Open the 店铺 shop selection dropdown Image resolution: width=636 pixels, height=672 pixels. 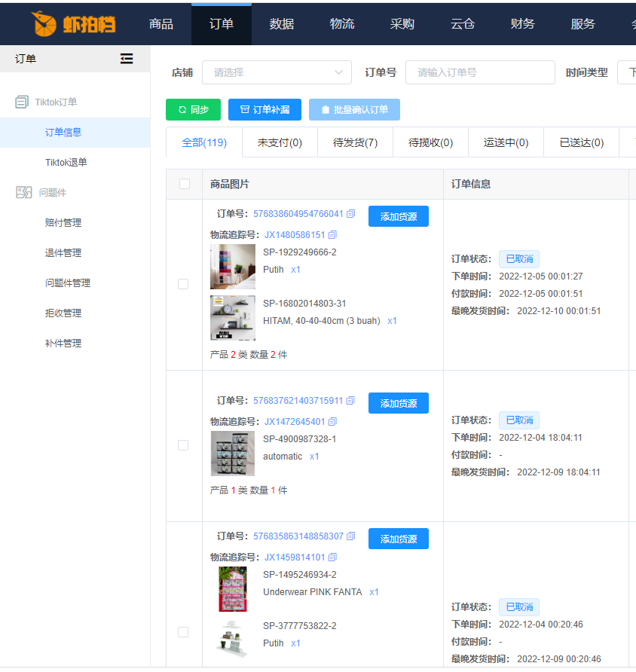(x=277, y=72)
